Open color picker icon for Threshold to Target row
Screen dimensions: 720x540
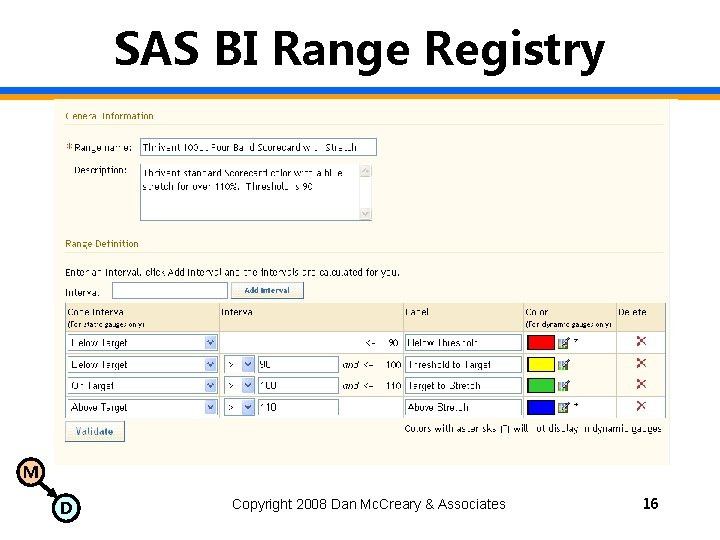coord(563,365)
